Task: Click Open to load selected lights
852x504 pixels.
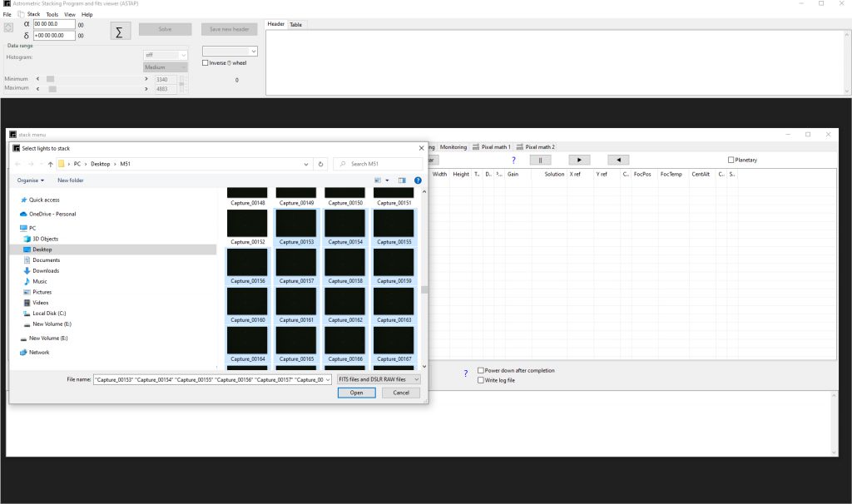Action: pyautogui.click(x=356, y=393)
